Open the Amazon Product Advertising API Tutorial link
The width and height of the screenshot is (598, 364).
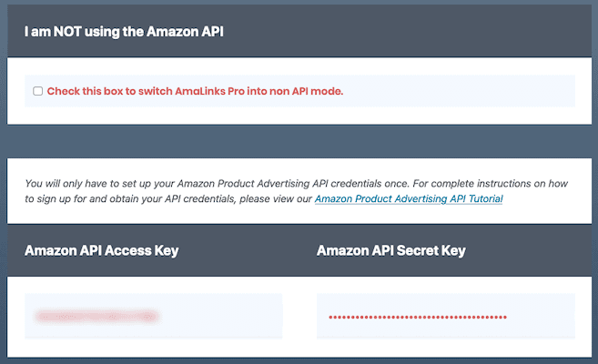(408, 198)
